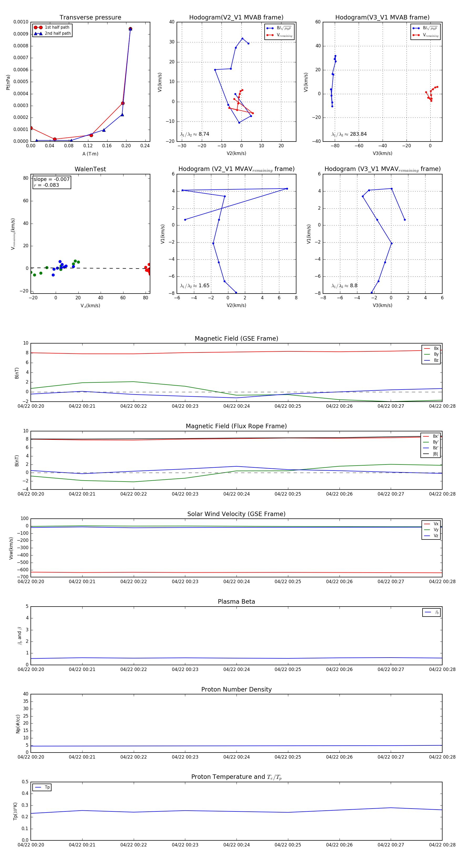
Task: Click the "WalenTest" plot title
Action: 90,169
